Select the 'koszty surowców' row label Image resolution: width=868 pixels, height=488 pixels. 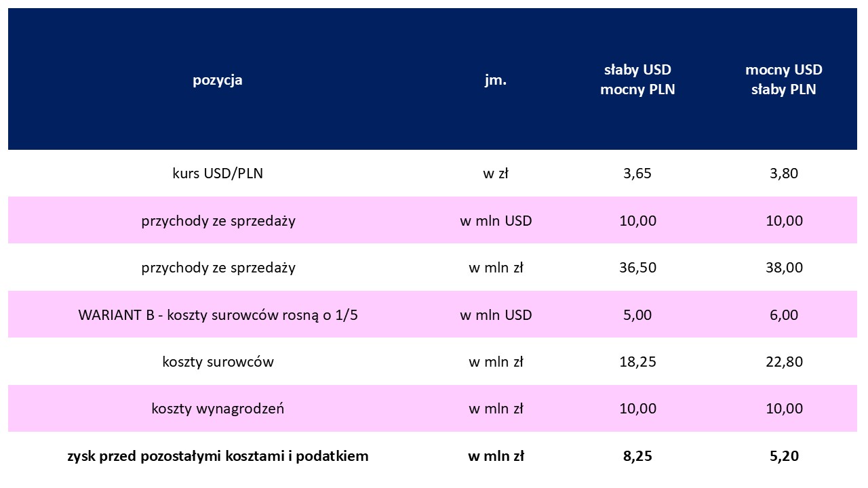click(x=218, y=361)
